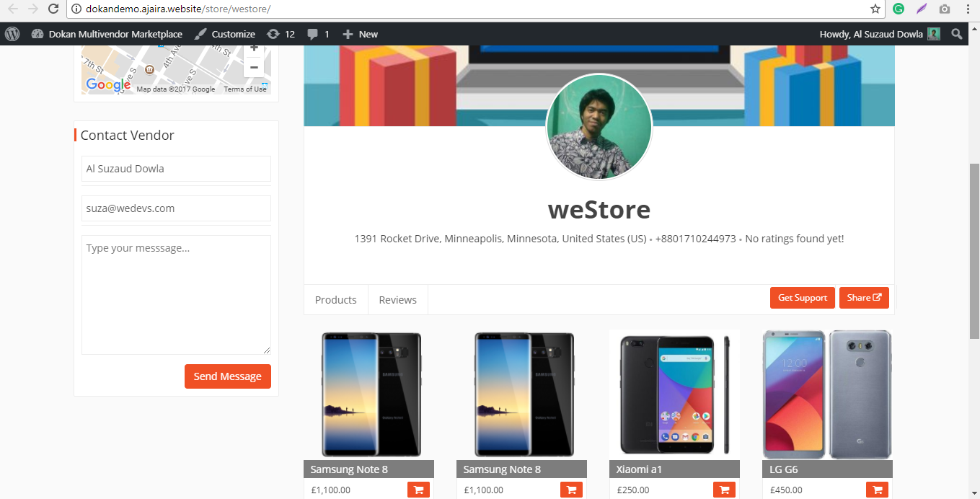Click the Send Message button
Screen dimensions: 980x499
point(228,376)
